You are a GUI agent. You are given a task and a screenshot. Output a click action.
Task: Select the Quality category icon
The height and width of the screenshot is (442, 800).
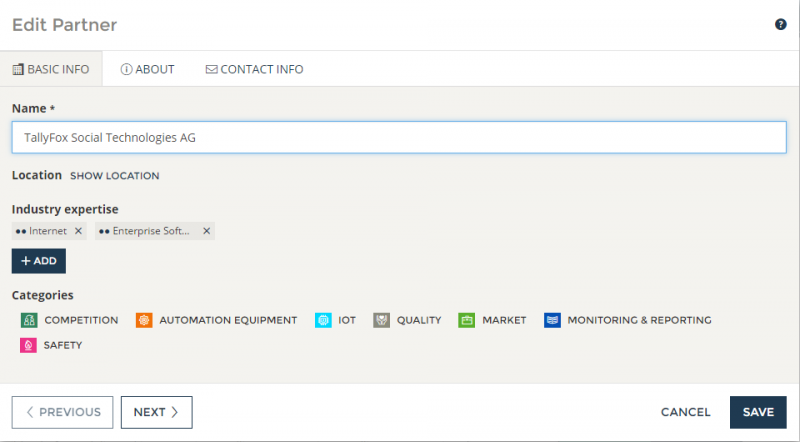pos(381,320)
